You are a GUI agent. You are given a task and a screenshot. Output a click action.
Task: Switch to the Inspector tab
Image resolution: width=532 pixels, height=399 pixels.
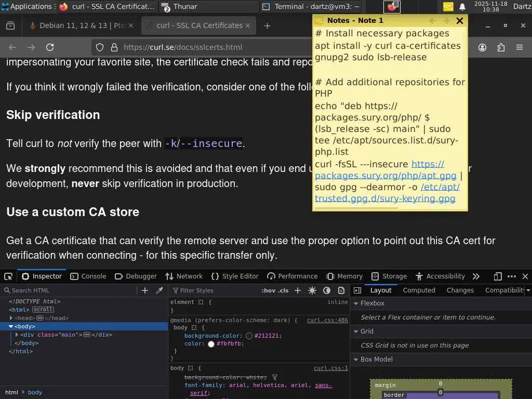[x=42, y=276]
